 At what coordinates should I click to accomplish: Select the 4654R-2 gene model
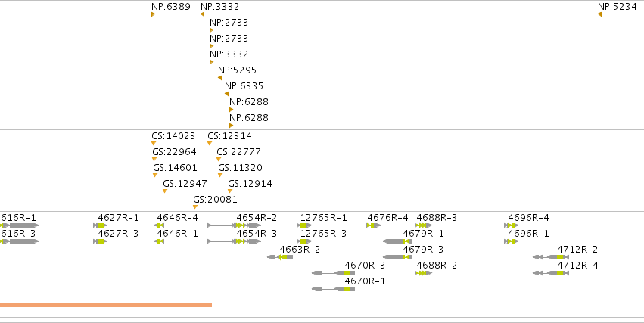tap(234, 225)
